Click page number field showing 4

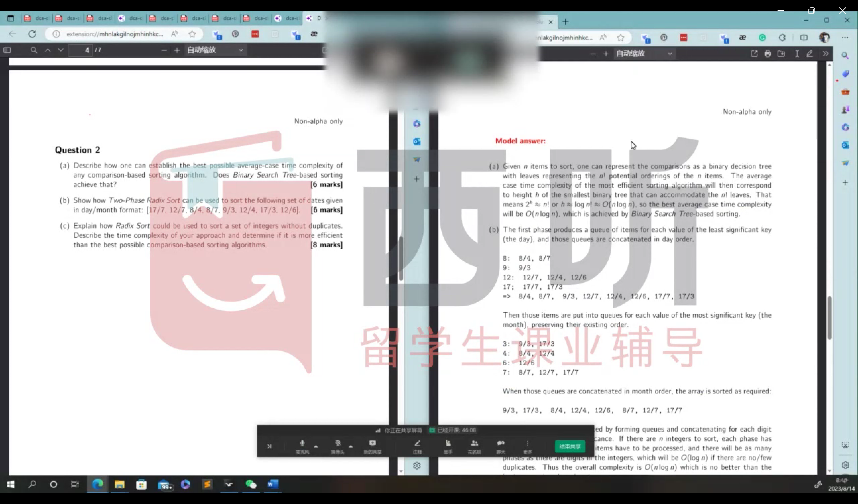pyautogui.click(x=80, y=50)
